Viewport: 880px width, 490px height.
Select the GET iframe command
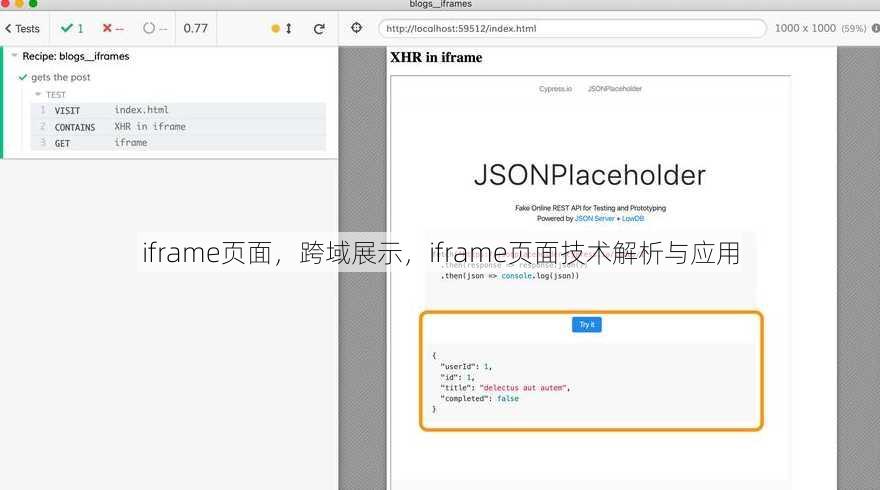pyautogui.click(x=178, y=143)
